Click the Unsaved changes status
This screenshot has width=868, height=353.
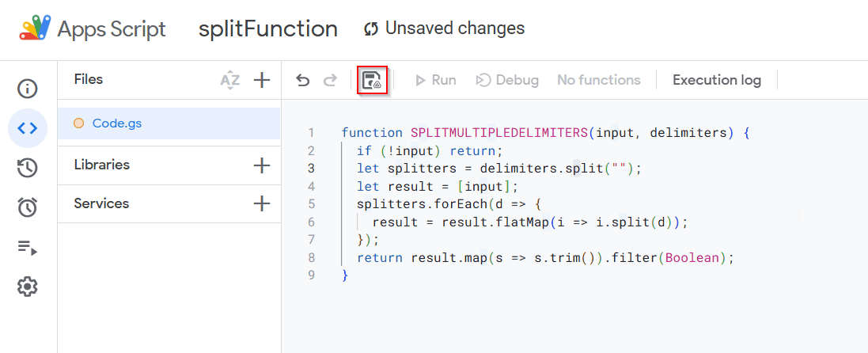(444, 28)
